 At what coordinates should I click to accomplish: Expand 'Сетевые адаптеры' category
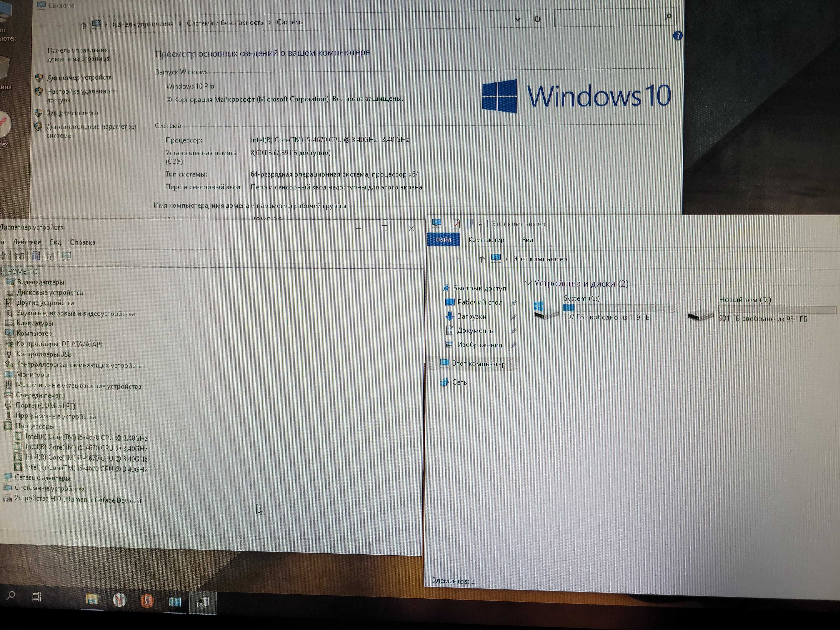pyautogui.click(x=42, y=478)
